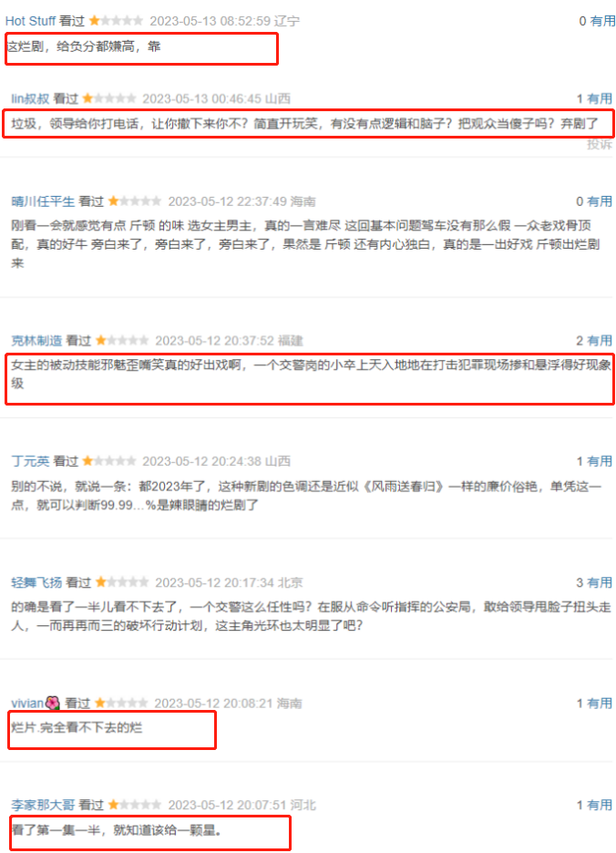616x853 pixels.
Task: Open Hot Stuff user profile
Action: tap(30, 21)
